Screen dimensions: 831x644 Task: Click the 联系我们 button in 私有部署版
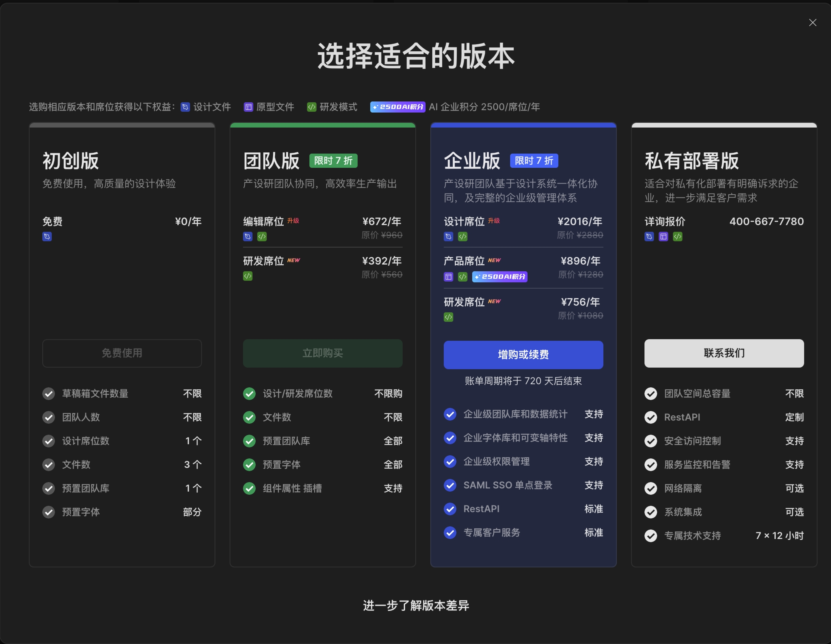(724, 353)
